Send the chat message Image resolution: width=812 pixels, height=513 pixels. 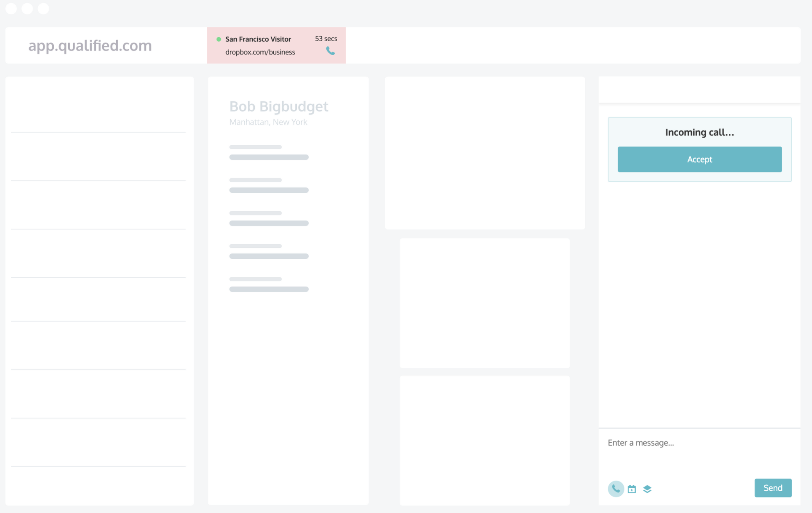(772, 488)
